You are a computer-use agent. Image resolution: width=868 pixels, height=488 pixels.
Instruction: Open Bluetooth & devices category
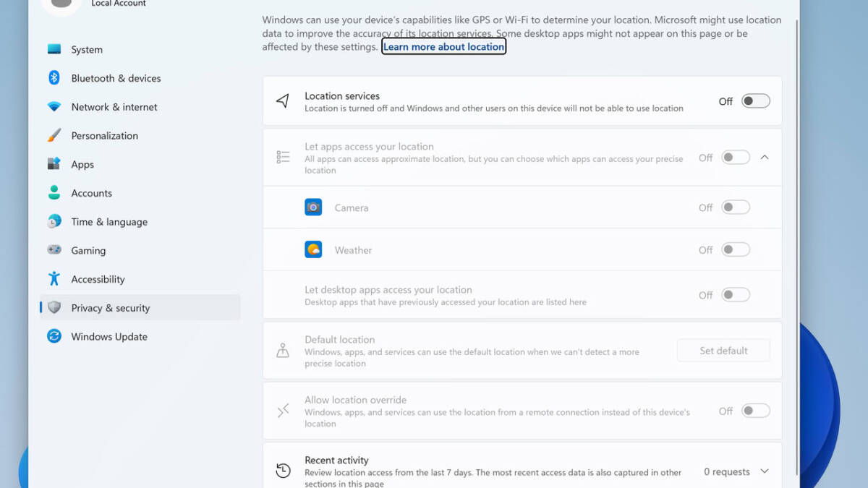140,78
